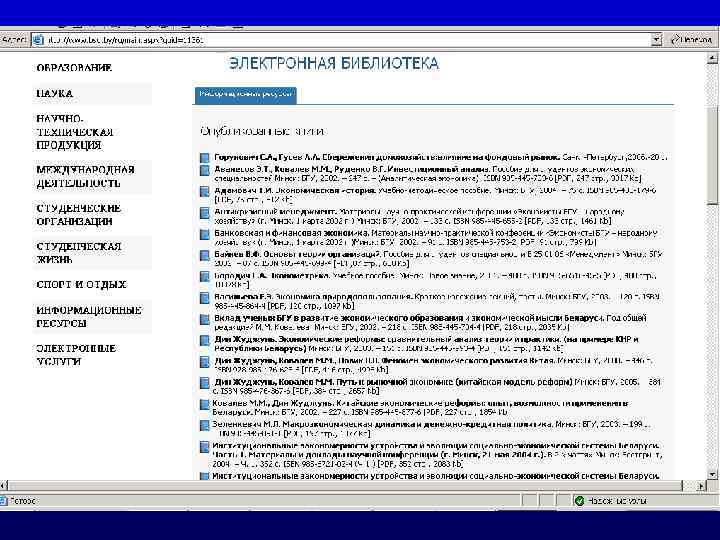This screenshot has width=720, height=540.
Task: Click document icon beside Банковская и финансовая экономика
Action: click(x=205, y=234)
